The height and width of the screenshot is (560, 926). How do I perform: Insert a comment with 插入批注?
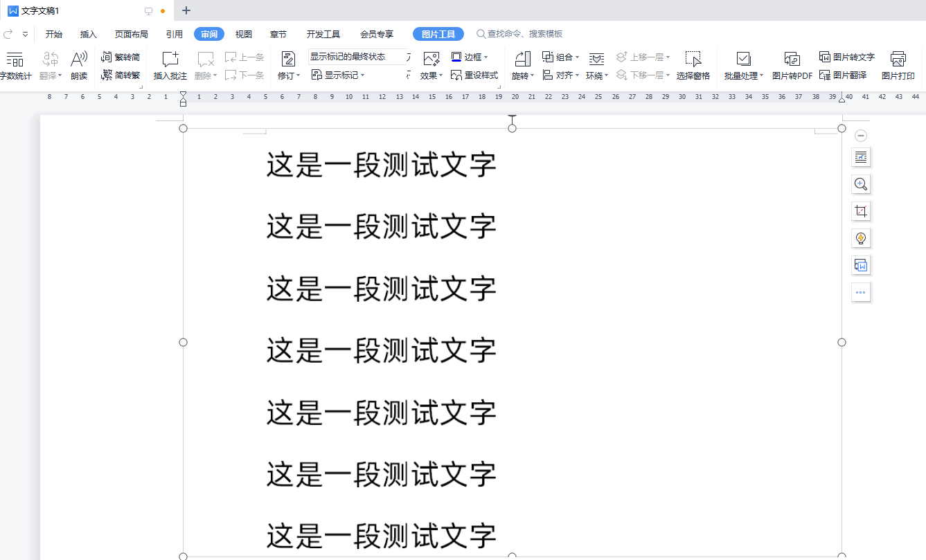point(170,66)
